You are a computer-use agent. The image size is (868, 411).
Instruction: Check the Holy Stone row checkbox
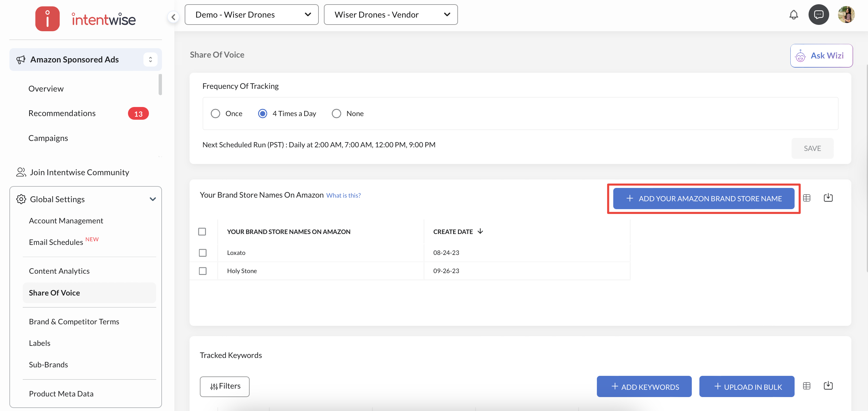point(203,271)
